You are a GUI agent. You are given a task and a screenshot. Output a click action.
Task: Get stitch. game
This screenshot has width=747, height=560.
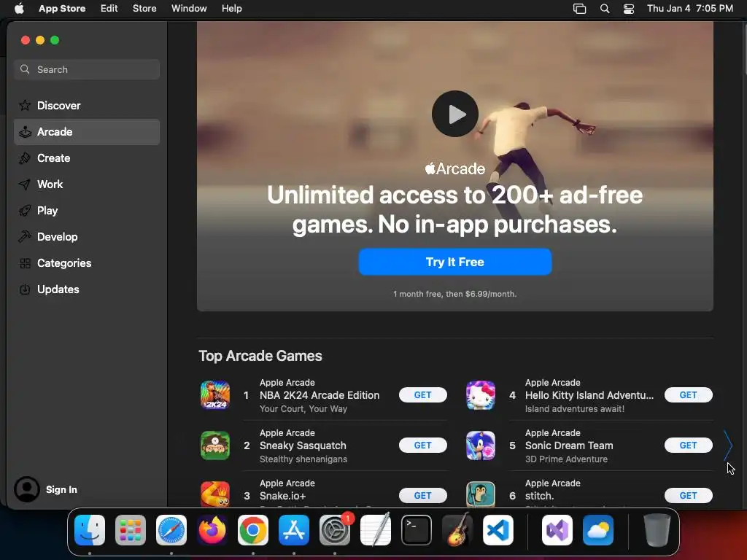click(x=689, y=495)
